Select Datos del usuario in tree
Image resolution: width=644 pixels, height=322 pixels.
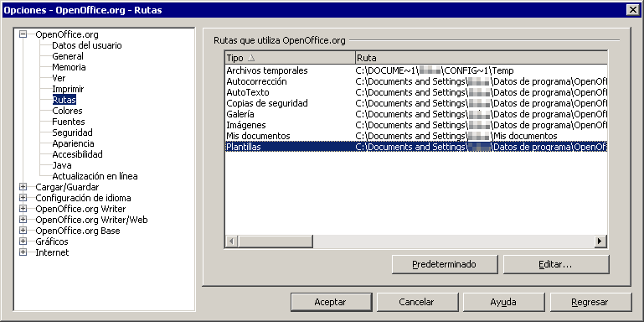(x=86, y=45)
